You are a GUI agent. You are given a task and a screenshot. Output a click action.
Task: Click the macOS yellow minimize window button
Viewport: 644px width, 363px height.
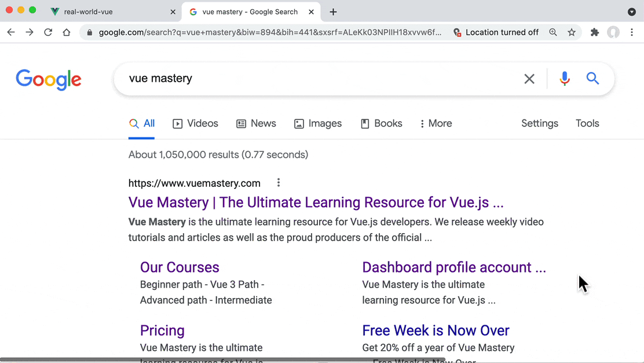(x=21, y=10)
